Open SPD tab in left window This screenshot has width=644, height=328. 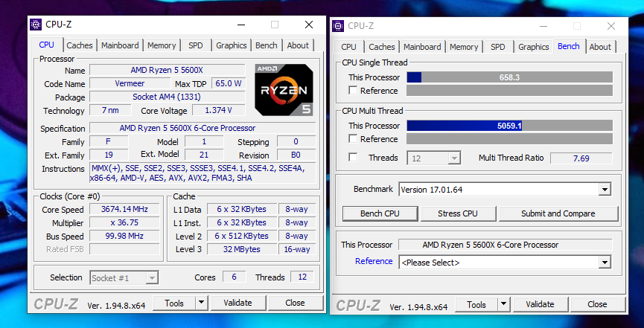point(196,45)
